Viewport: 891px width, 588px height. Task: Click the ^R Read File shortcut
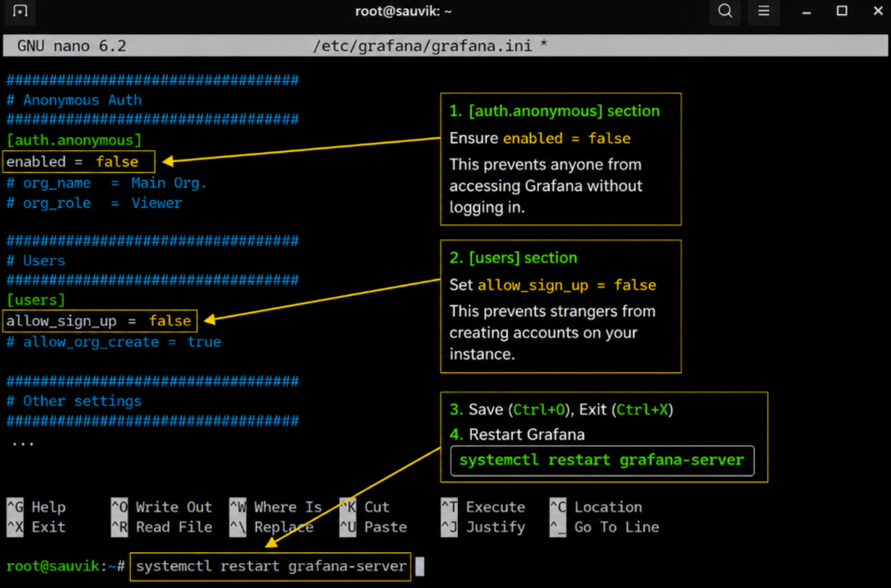point(161,527)
